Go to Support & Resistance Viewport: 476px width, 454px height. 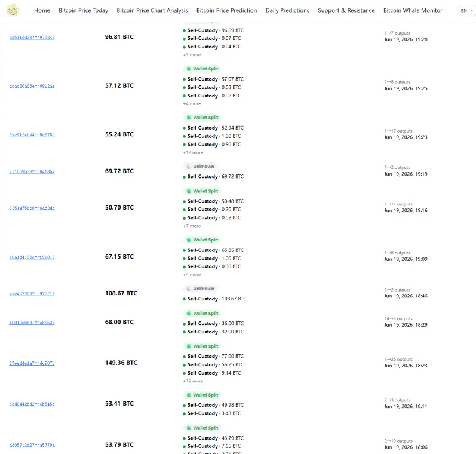coord(346,10)
